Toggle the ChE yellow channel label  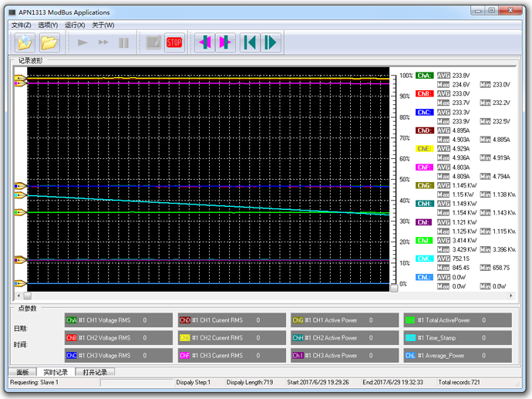pos(424,149)
